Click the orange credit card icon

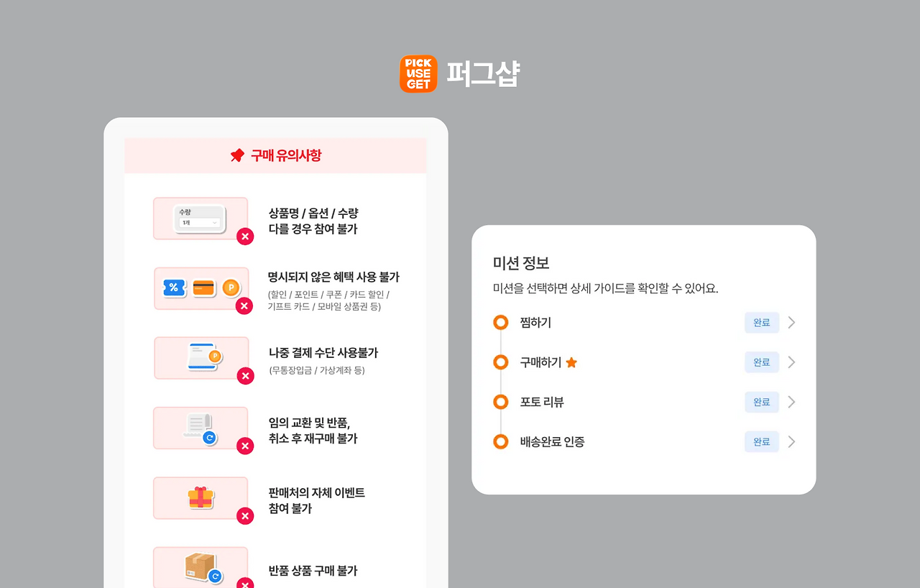(x=204, y=288)
